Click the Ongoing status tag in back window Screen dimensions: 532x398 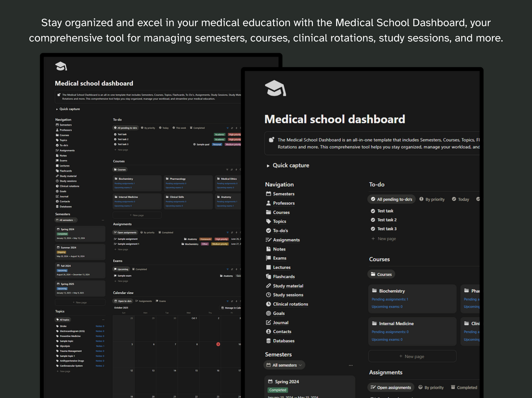[x=61, y=252]
